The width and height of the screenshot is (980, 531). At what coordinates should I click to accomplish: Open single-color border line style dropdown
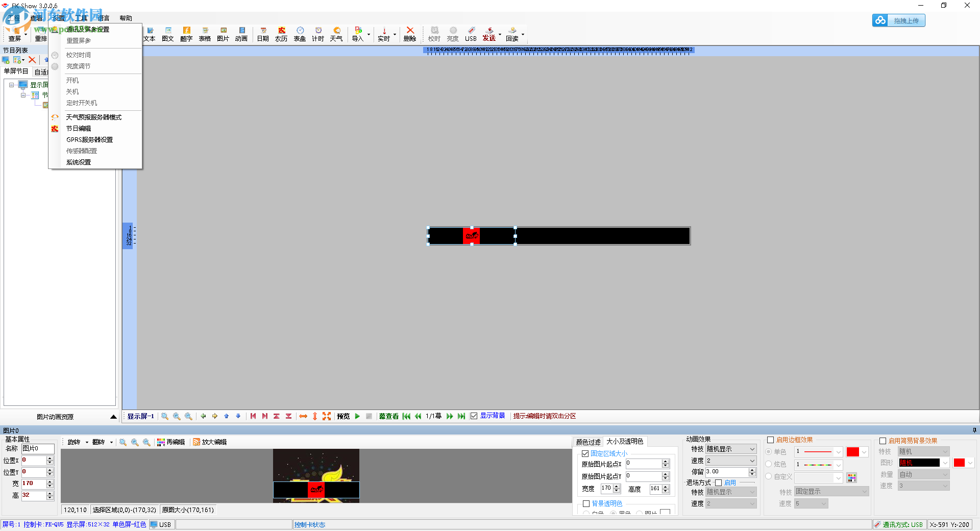coord(819,452)
